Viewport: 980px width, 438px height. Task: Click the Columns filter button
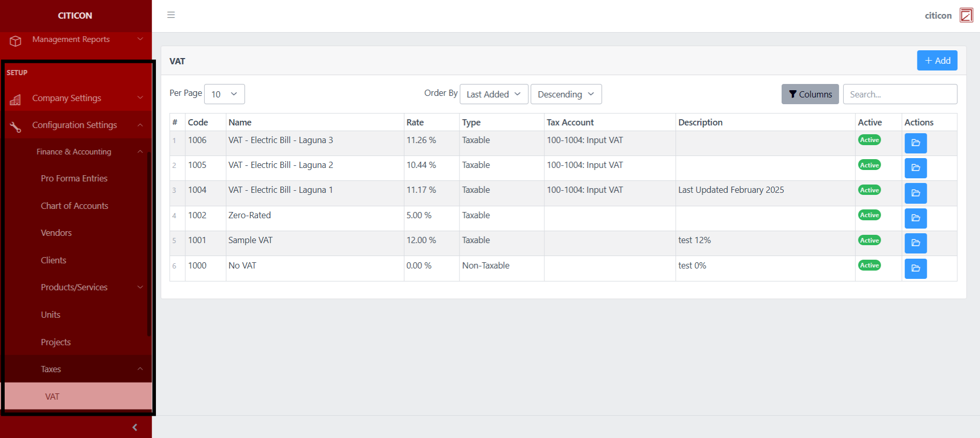[810, 94]
